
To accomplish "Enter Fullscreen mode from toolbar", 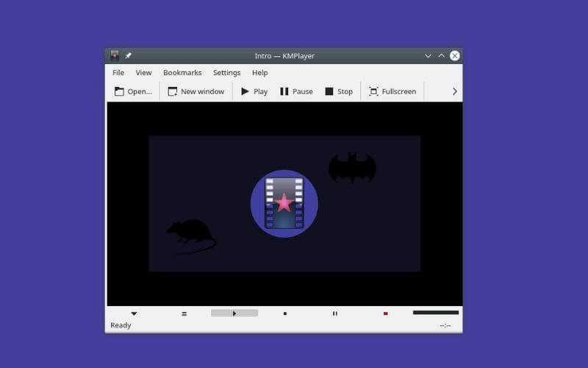I will (x=392, y=91).
